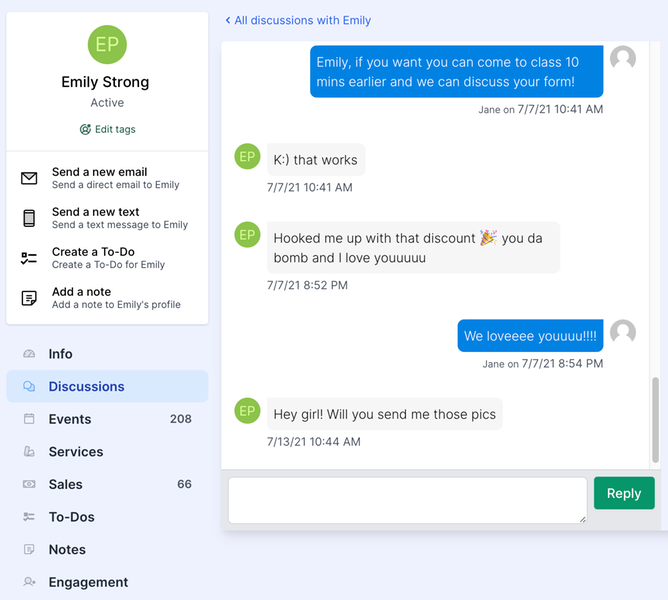
Task: Click the Engagement person icon
Action: coord(29,582)
